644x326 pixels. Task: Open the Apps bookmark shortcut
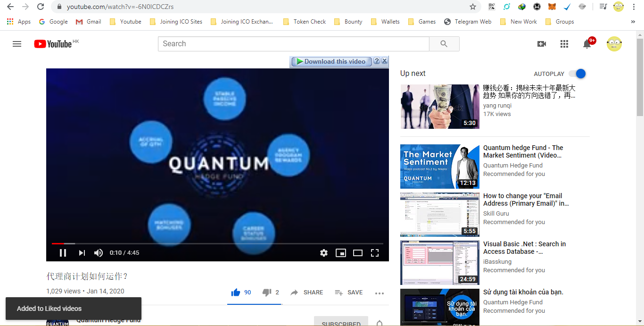[x=19, y=22]
